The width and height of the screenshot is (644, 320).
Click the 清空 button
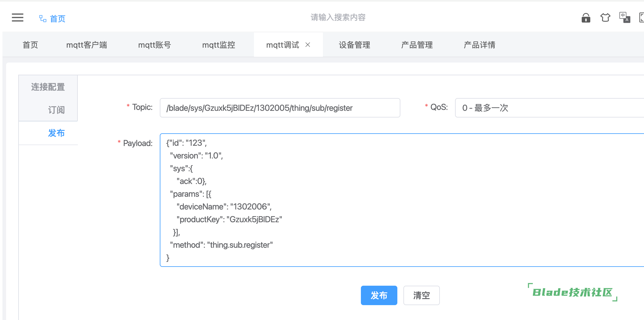(421, 295)
